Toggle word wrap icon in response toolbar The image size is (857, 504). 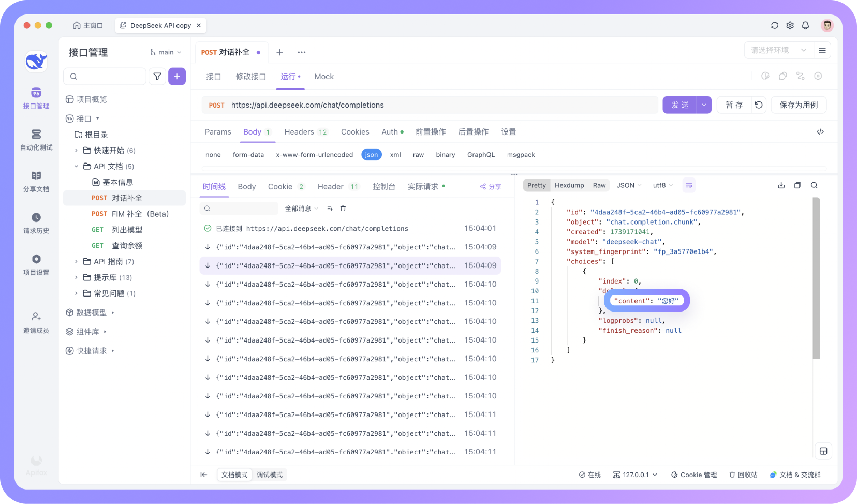(689, 185)
